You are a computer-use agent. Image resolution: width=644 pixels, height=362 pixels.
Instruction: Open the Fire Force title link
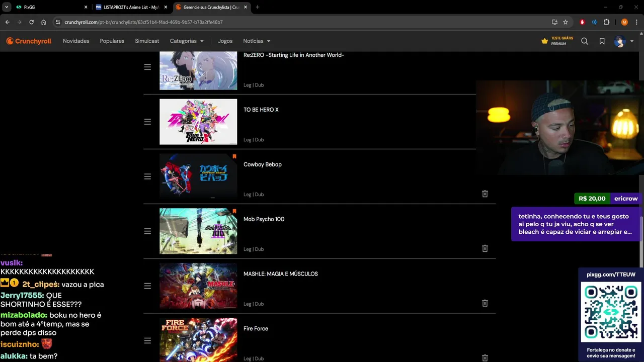pos(256,329)
